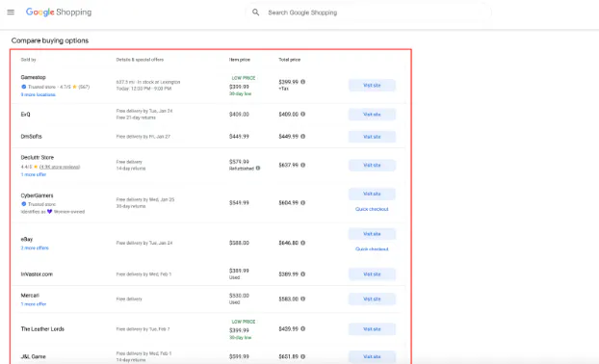Focus the Search Google Shopping field
This screenshot has height=364, width=599.
(369, 13)
